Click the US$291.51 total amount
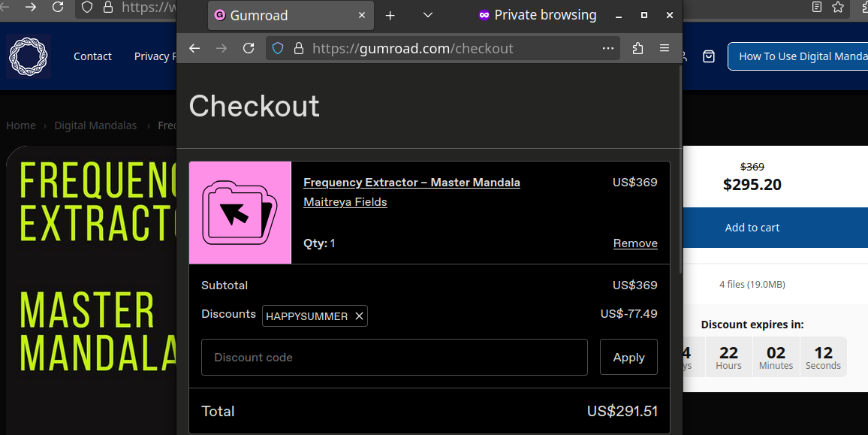The width and height of the screenshot is (868, 435). click(622, 411)
